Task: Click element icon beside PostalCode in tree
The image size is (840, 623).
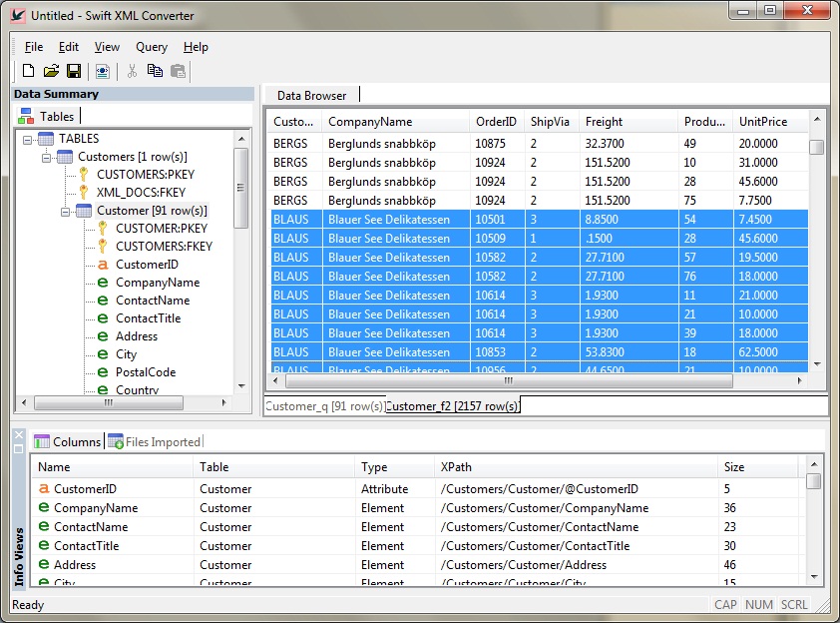Action: 103,372
